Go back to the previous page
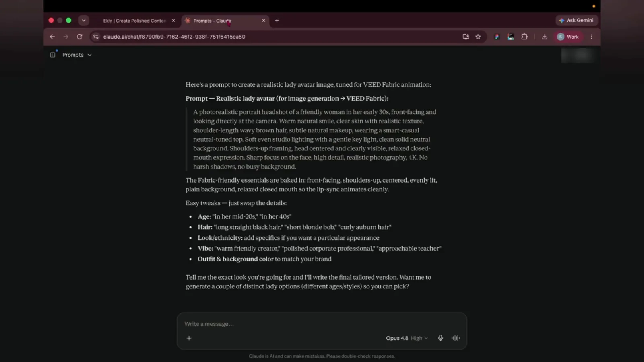 pyautogui.click(x=52, y=37)
